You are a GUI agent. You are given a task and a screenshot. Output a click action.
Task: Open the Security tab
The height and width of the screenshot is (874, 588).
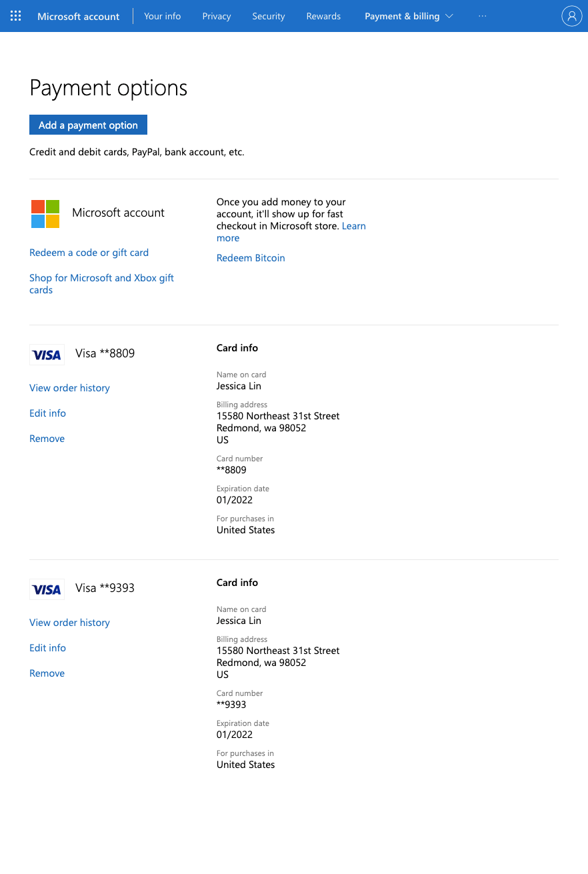[269, 16]
